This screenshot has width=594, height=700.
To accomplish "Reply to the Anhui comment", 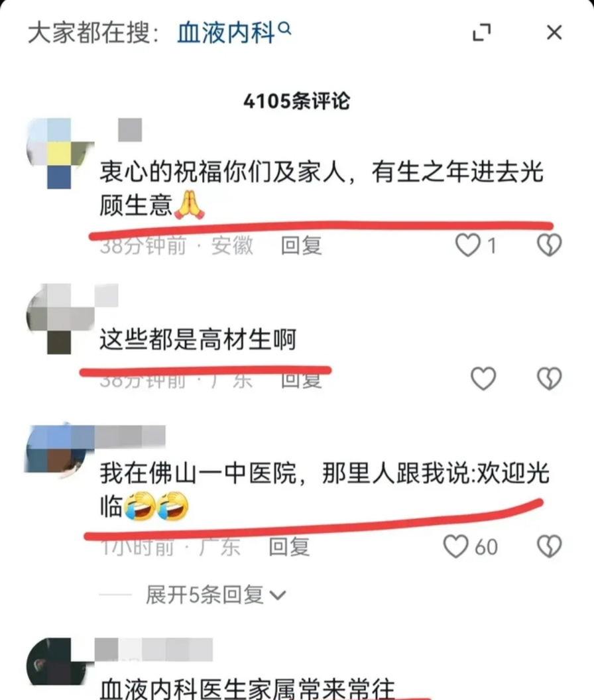I will (x=302, y=245).
